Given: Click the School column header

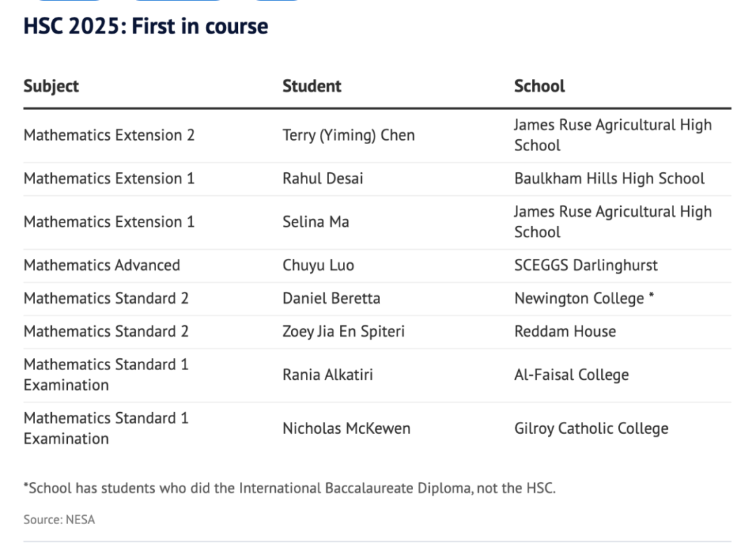Looking at the screenshot, I should 539,86.
